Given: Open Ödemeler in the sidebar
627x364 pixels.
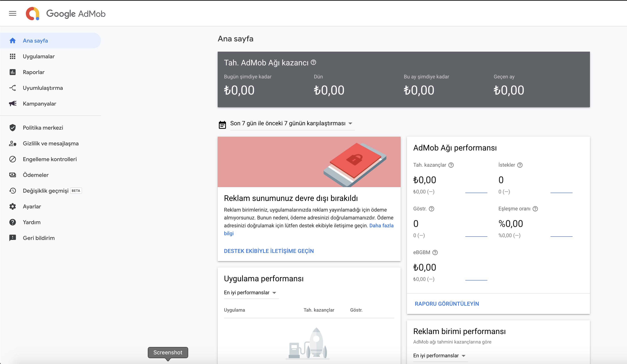Looking at the screenshot, I should click(50, 175).
